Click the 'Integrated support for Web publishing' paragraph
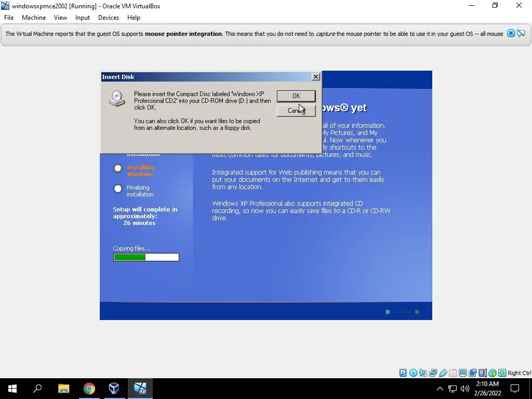 [x=298, y=179]
